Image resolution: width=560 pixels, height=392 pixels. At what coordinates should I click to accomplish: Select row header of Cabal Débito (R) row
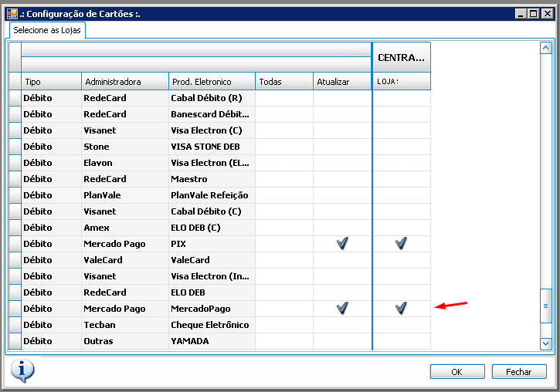(15, 98)
